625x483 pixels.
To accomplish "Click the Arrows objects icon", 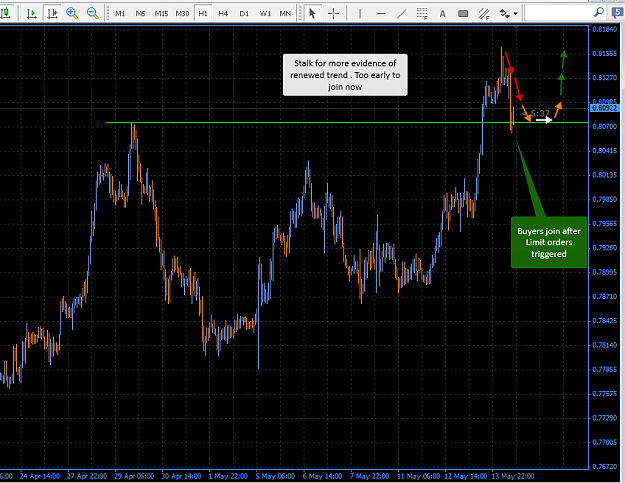I will (505, 14).
